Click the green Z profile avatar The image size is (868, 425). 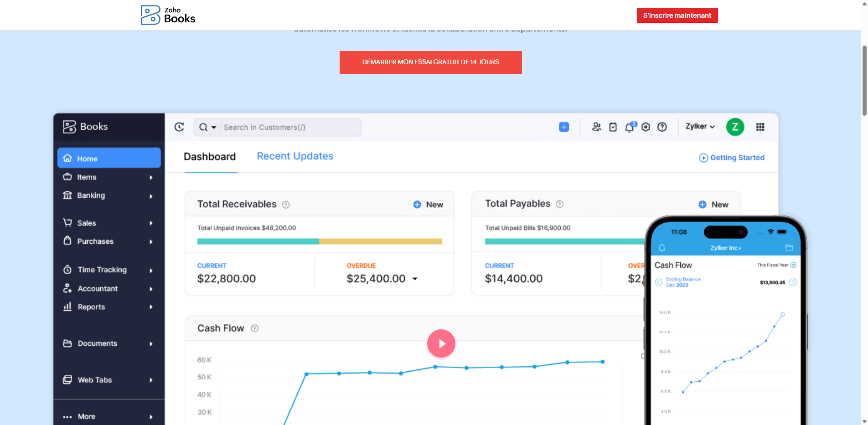735,127
